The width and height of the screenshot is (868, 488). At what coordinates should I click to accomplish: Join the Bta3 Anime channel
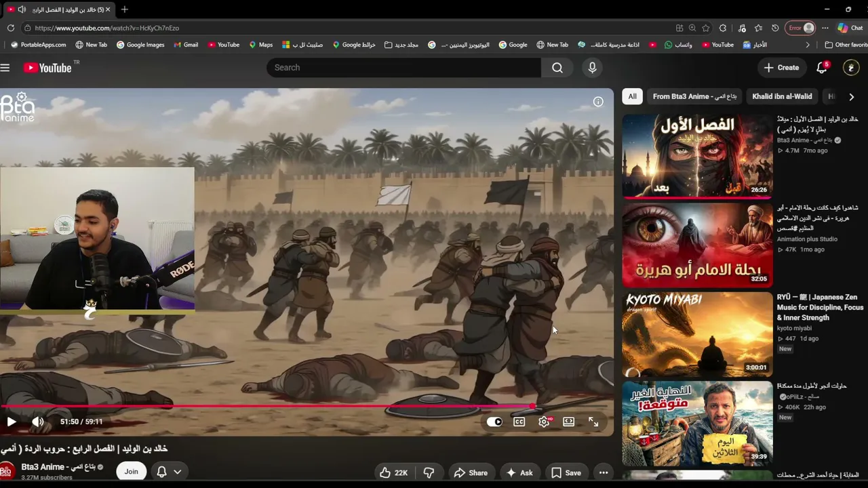[131, 472]
